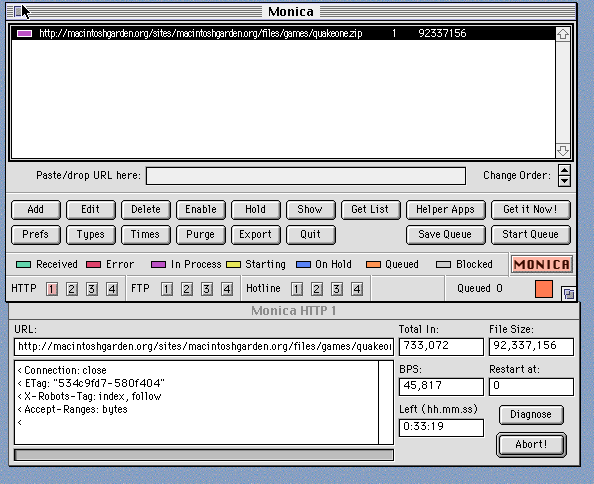Click the purple In Process legend swatch

tap(158, 264)
